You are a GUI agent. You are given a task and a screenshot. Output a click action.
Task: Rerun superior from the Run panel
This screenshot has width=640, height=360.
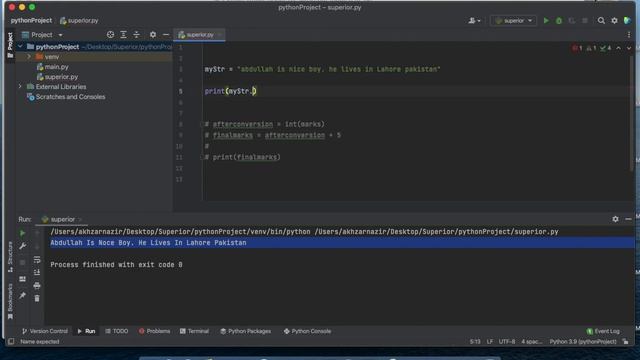(22, 233)
